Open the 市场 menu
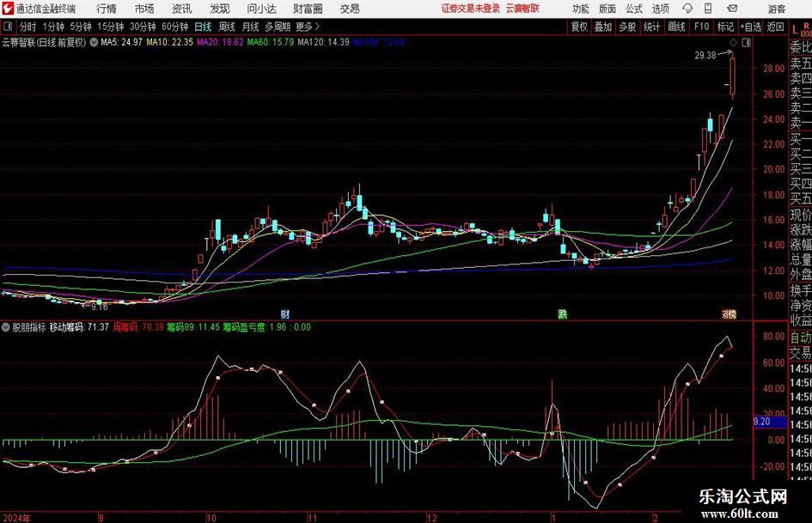 pos(144,9)
